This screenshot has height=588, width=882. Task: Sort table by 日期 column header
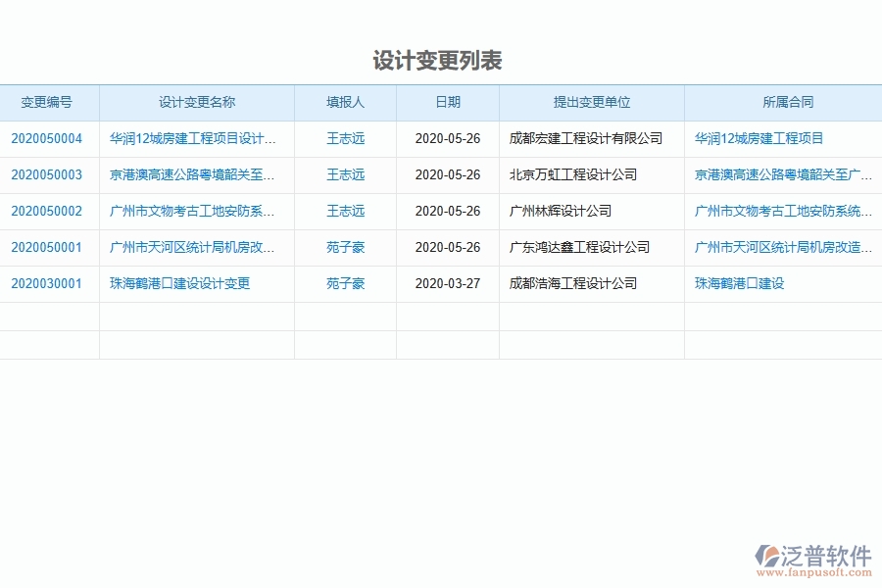[448, 102]
